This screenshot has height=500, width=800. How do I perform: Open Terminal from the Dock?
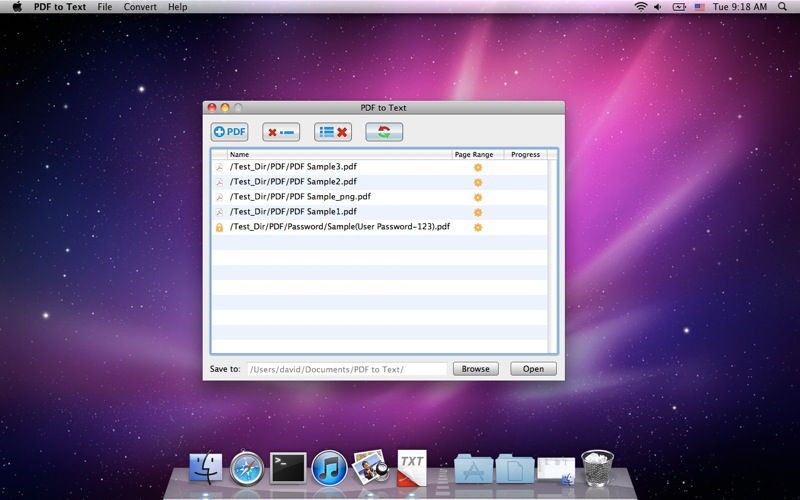point(288,468)
